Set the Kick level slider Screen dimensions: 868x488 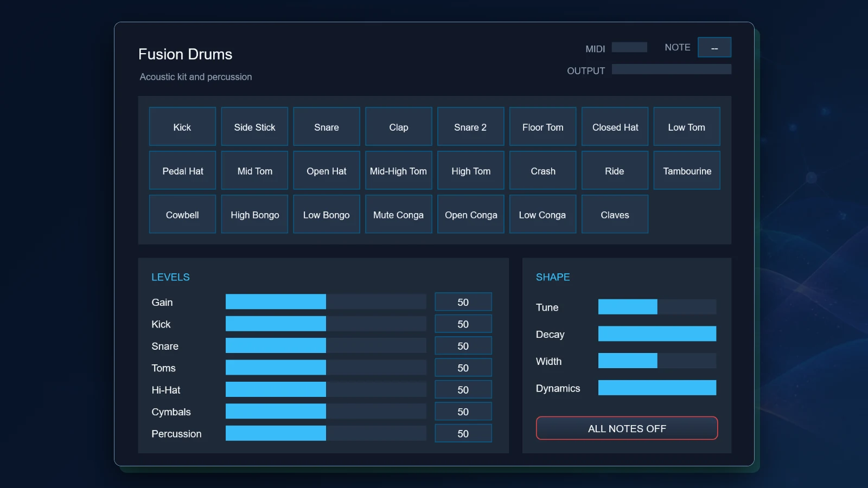[x=326, y=324]
